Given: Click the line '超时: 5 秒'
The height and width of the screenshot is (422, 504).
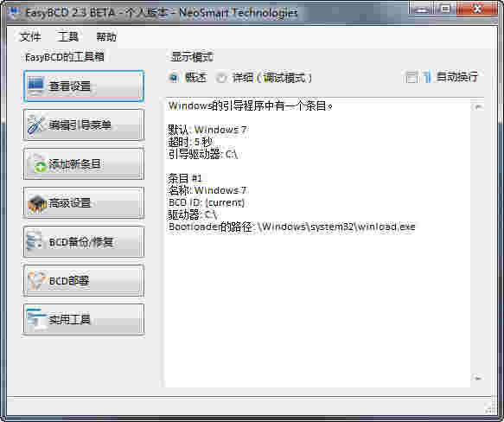Looking at the screenshot, I should click(x=190, y=142).
